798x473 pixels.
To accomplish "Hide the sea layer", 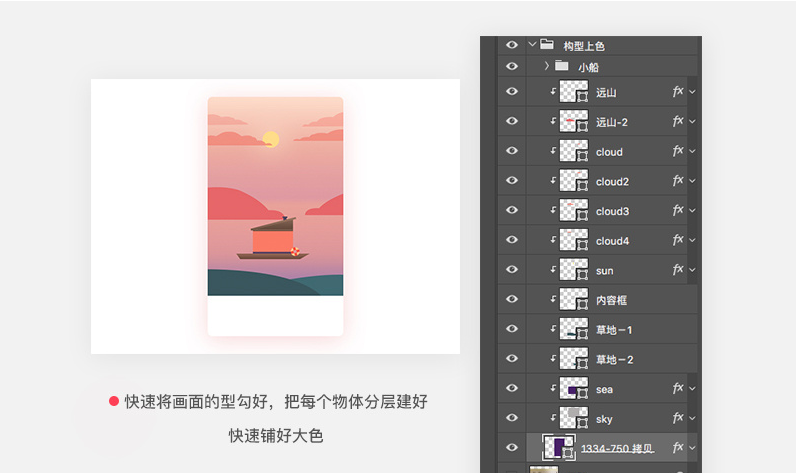I will click(x=511, y=388).
